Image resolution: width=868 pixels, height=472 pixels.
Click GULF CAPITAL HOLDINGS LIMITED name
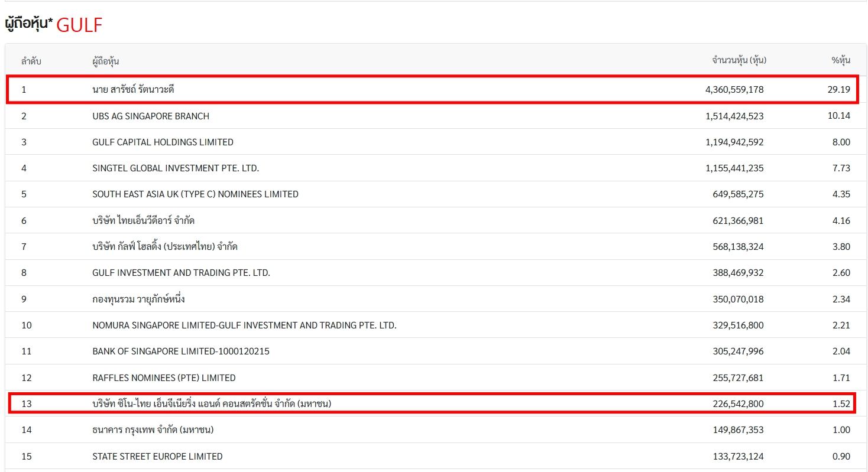click(x=163, y=142)
